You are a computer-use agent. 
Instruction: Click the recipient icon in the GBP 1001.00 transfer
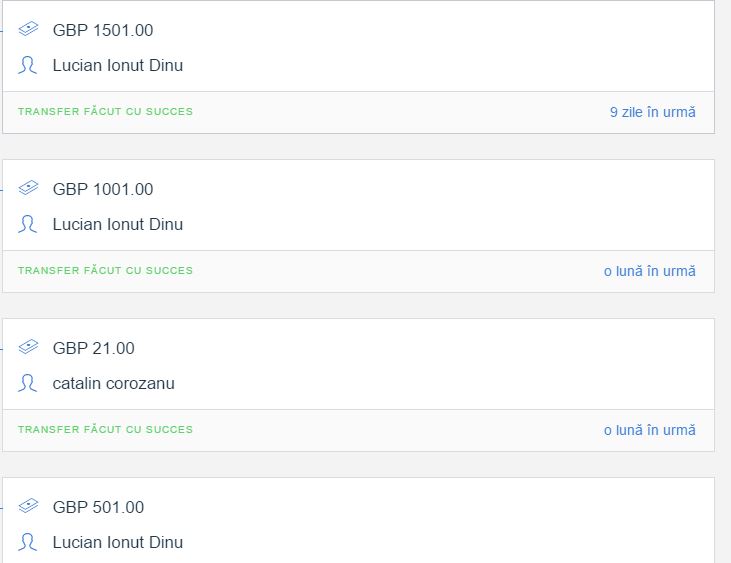coord(28,225)
